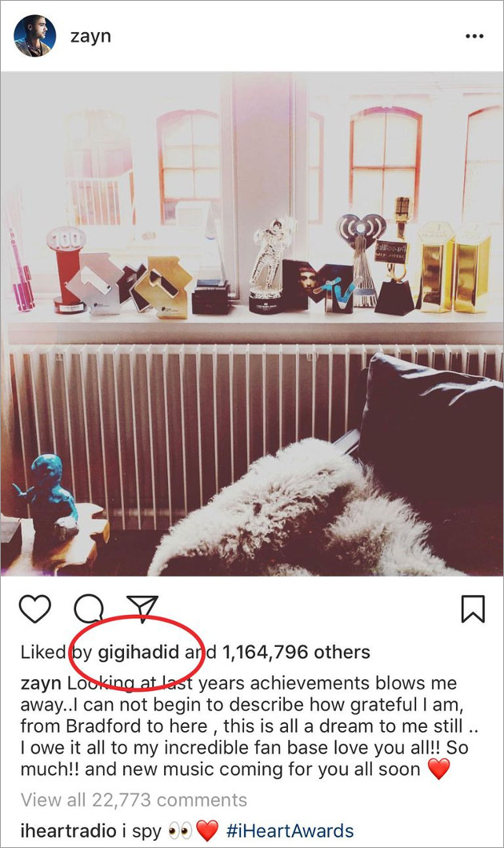Viewport: 504px width, 848px height.
Task: View all 22,773 comments
Action: pos(134,800)
